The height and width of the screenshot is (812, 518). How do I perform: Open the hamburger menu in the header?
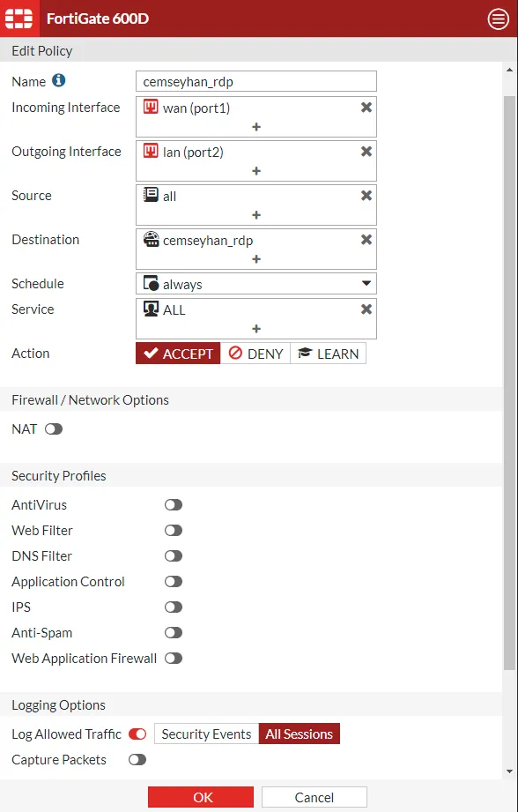pyautogui.click(x=498, y=19)
